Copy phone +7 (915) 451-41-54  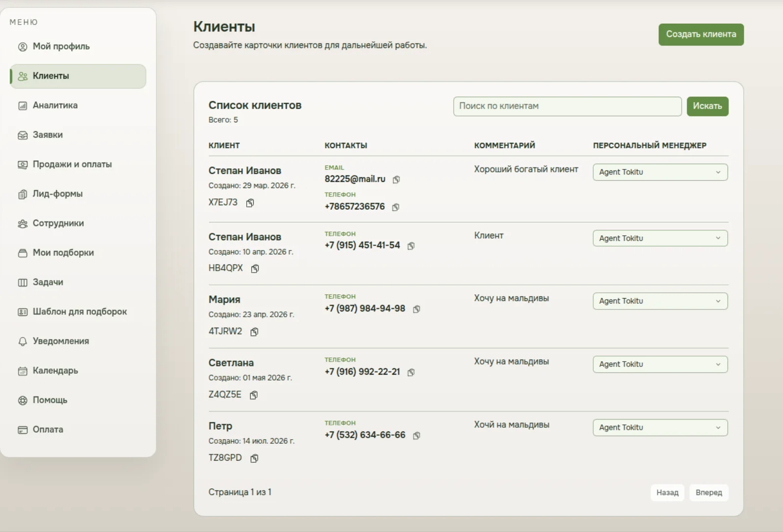pos(411,246)
